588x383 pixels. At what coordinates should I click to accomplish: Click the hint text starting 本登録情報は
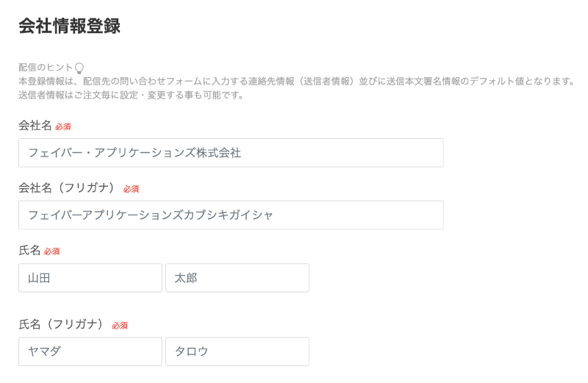pos(297,82)
